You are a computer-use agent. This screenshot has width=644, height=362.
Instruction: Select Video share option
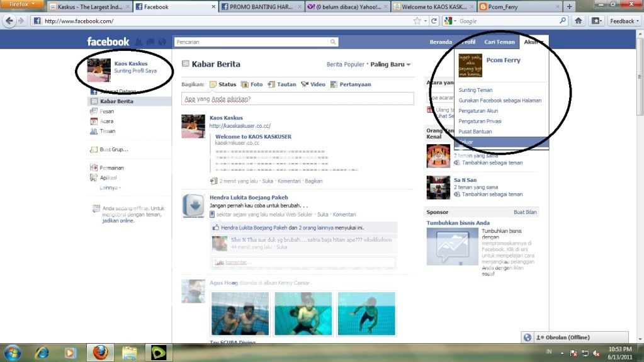(x=313, y=84)
